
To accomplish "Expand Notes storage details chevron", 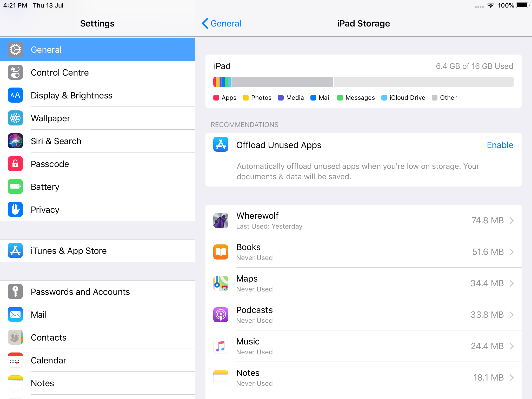I will [512, 378].
